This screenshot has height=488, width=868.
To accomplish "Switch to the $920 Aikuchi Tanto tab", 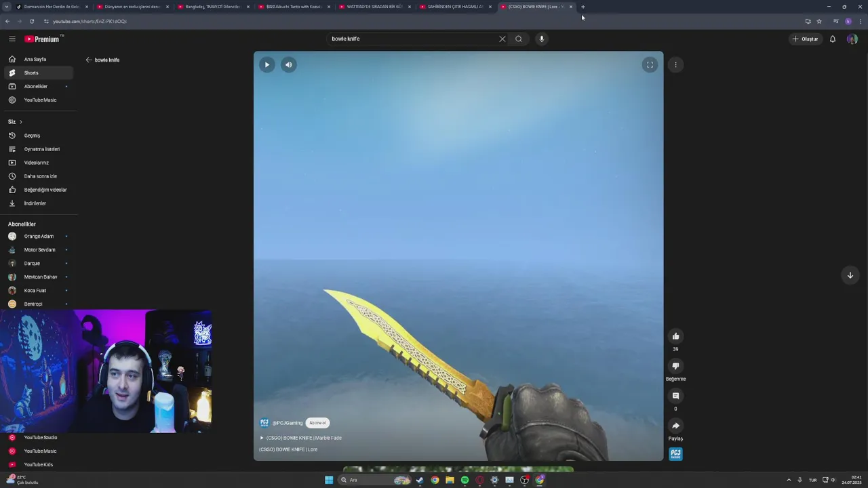I will pos(294,7).
